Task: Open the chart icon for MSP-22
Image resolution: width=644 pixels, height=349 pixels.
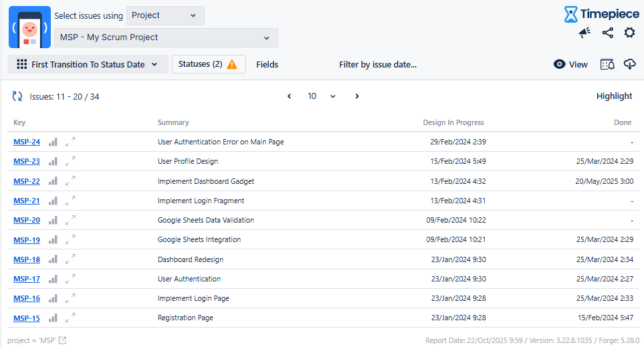Action: [53, 181]
